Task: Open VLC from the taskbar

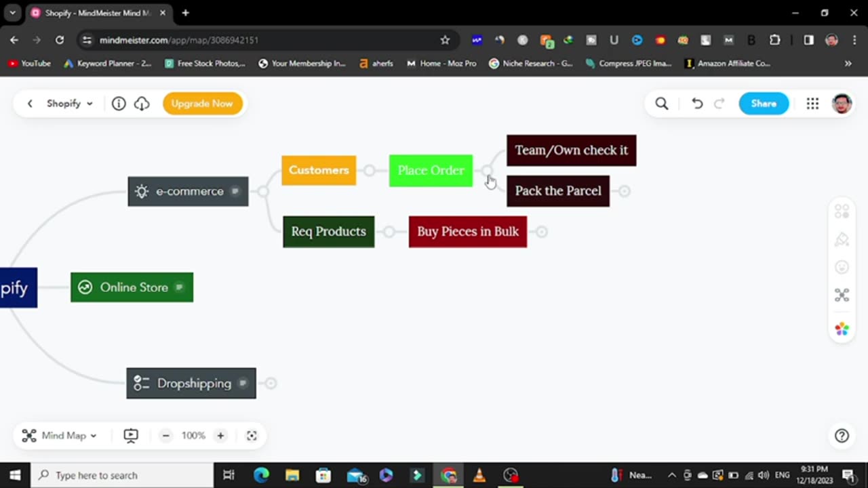Action: point(479,475)
